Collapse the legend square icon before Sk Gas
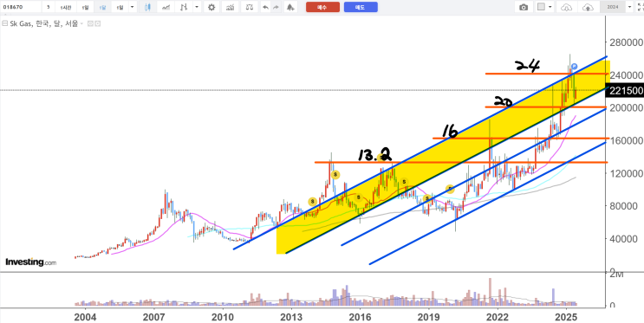 pyautogui.click(x=5, y=23)
